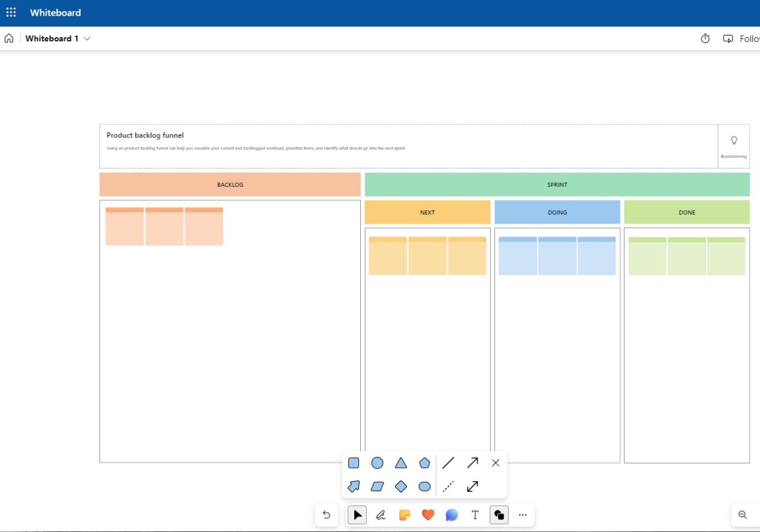
Task: Enable presenter Follow mode via screen icon
Action: (x=728, y=38)
